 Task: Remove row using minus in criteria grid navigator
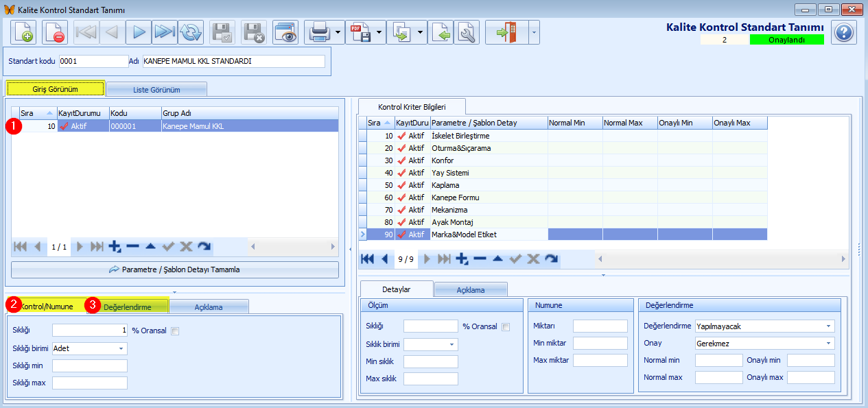(x=480, y=259)
